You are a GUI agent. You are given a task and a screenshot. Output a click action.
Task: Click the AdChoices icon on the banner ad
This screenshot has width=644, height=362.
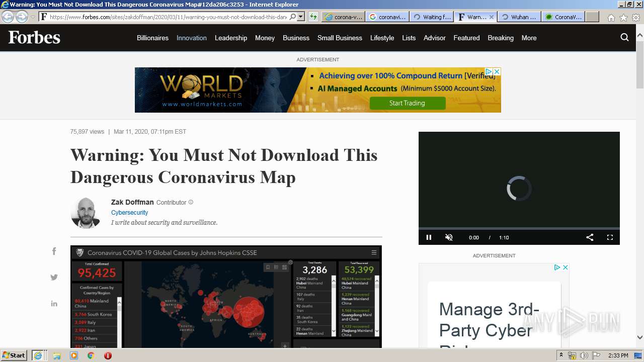point(489,71)
